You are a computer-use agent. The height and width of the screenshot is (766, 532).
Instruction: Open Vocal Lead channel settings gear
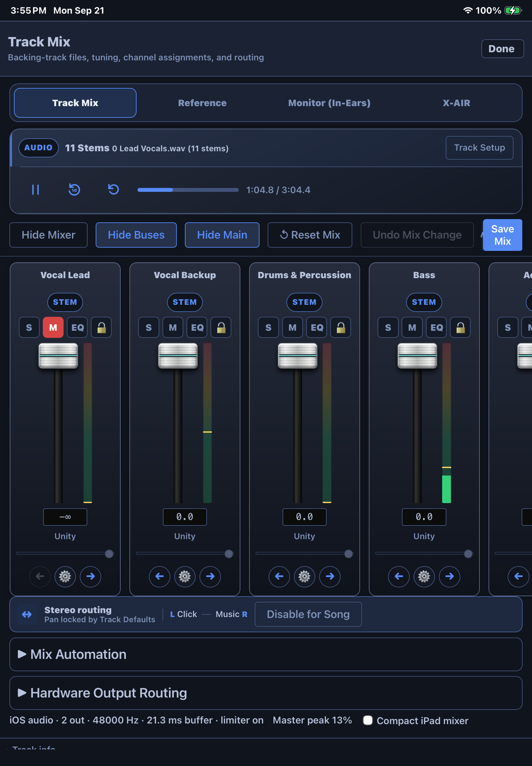(65, 576)
